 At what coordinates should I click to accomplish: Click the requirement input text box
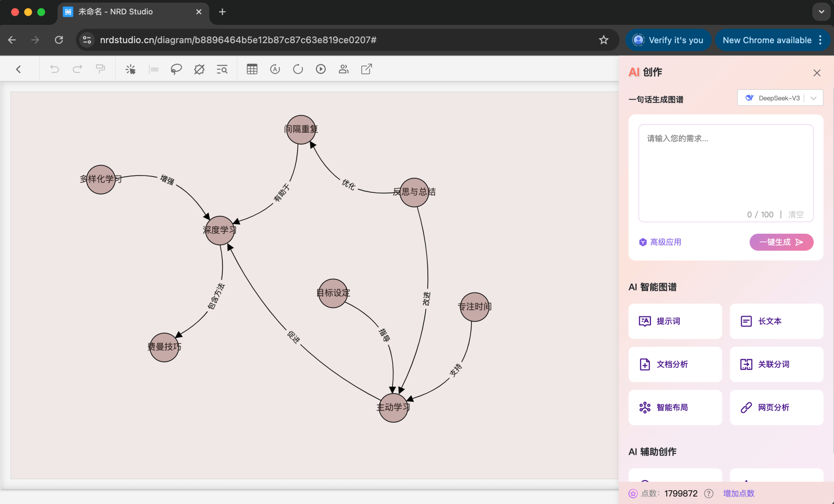[x=725, y=171]
